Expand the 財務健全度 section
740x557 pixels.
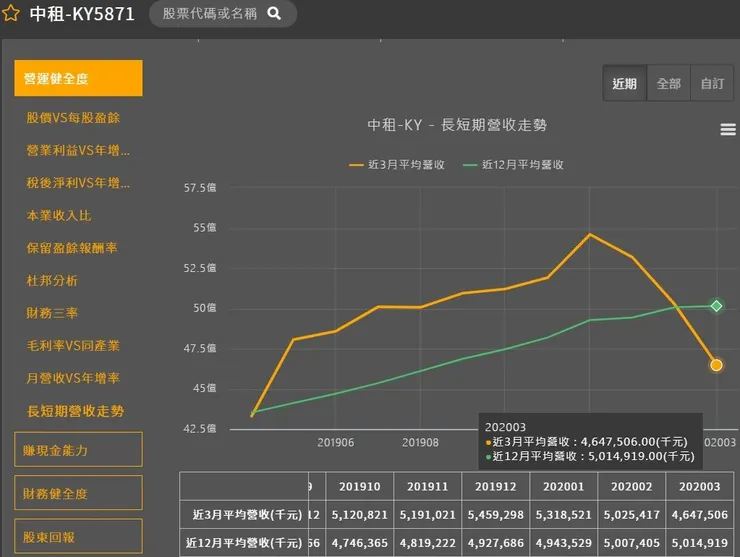tap(78, 493)
